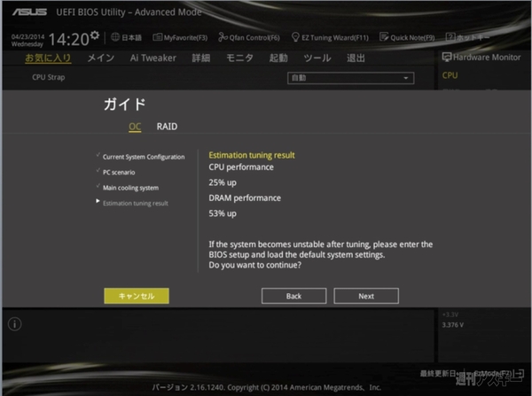
Task: Expand the CPU Strap dropdown
Action: [350, 78]
